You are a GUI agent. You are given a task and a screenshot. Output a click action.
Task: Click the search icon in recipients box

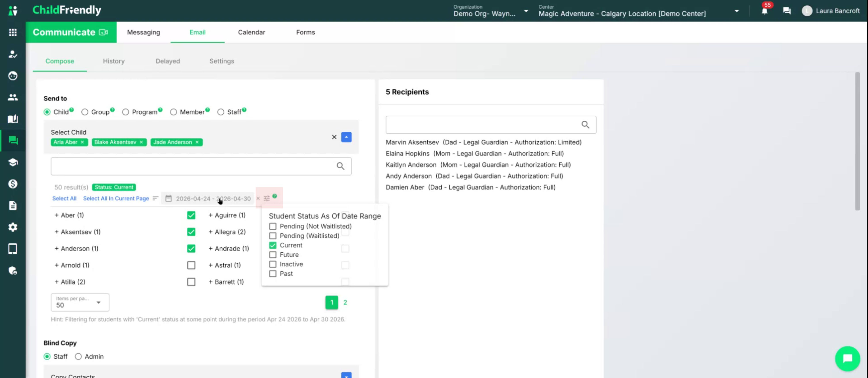(585, 125)
